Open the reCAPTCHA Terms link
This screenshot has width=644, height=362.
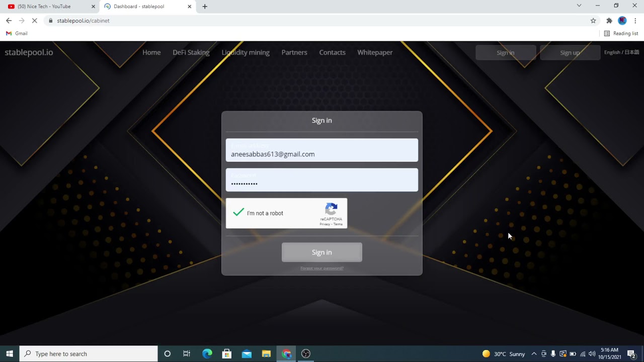[x=338, y=224]
